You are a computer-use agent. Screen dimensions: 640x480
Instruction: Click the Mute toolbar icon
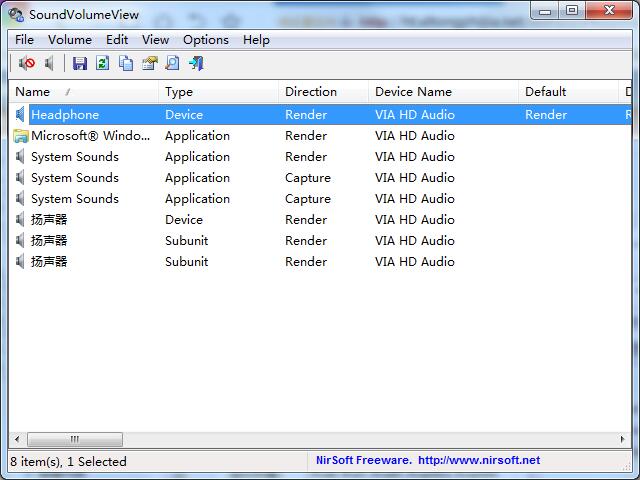point(27,63)
